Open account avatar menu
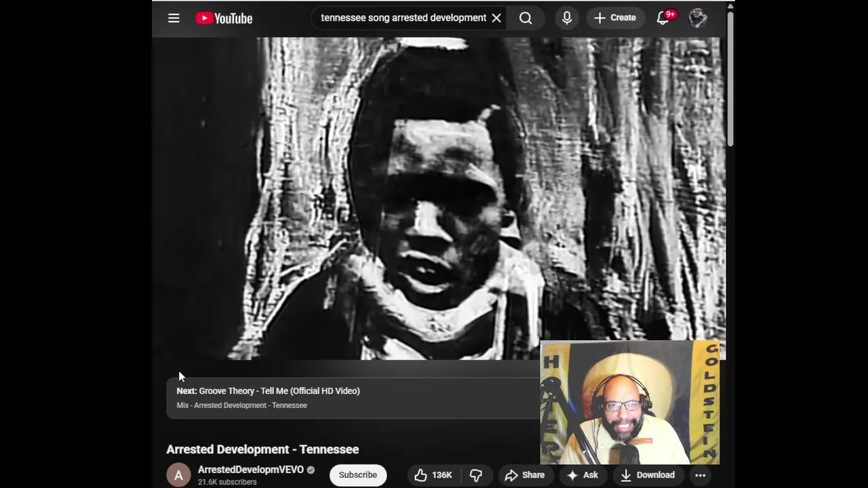This screenshot has width=868, height=488. click(x=698, y=18)
